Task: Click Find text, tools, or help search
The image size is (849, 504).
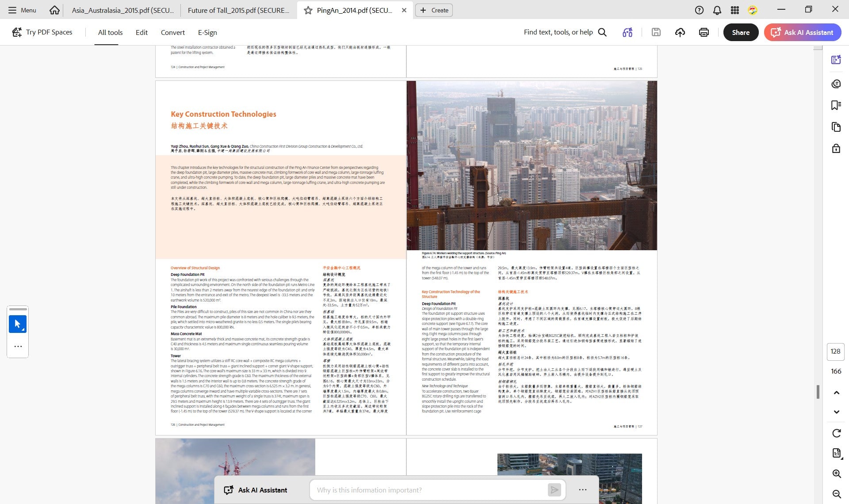Action: 565,32
